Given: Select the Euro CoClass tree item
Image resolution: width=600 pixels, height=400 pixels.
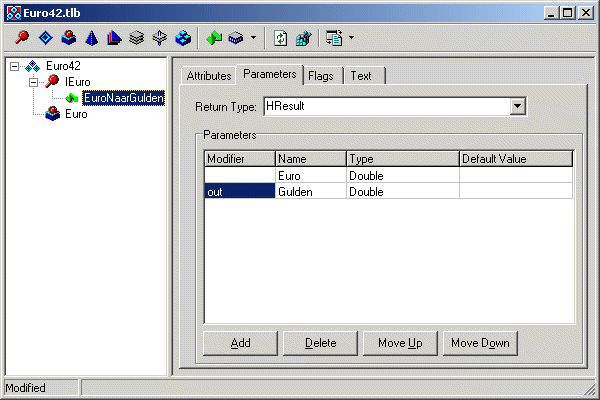Looking at the screenshot, I should [76, 114].
